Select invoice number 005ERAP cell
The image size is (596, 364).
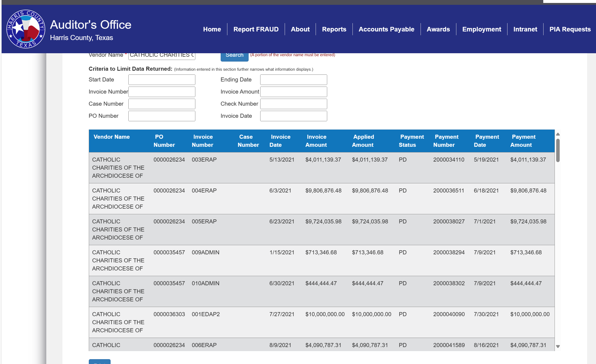pyautogui.click(x=204, y=222)
